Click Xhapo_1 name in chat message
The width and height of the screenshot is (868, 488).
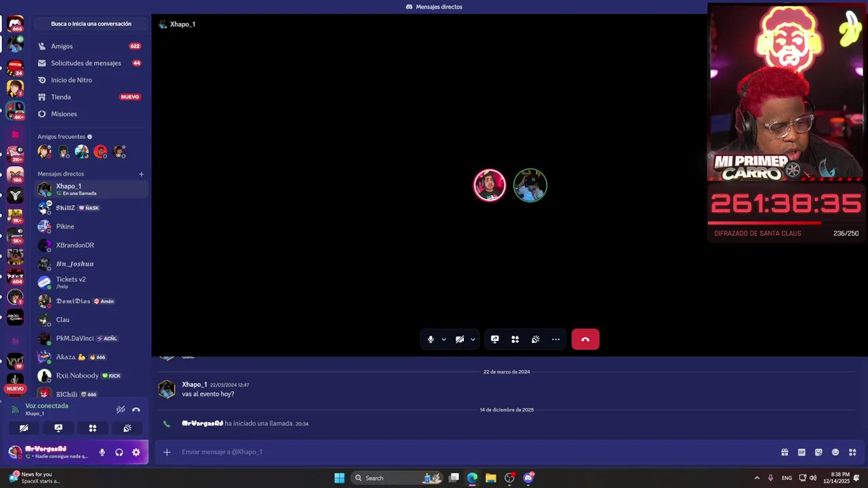(x=195, y=384)
